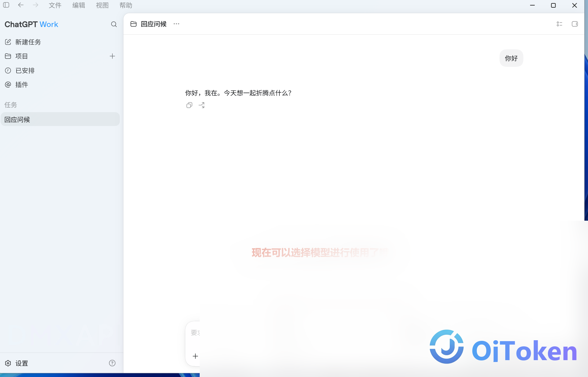This screenshot has width=588, height=377.
Task: Select the 回应问候 task in sidebar
Action: 60,119
